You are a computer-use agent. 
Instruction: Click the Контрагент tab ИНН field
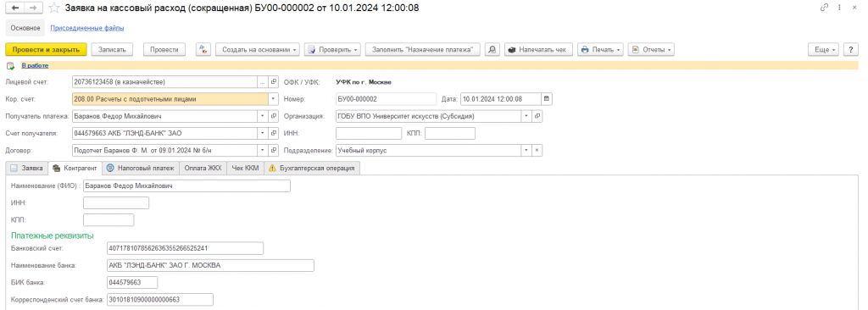pyautogui.click(x=115, y=203)
